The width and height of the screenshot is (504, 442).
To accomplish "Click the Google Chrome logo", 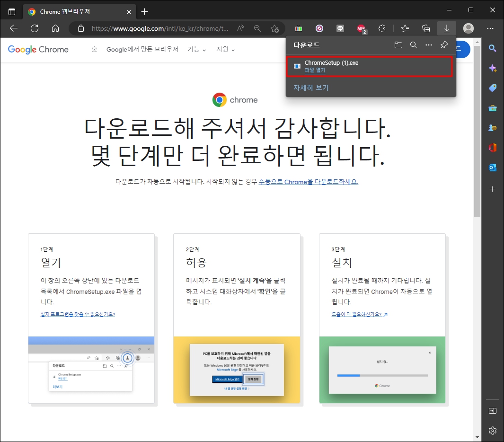I will [x=38, y=50].
